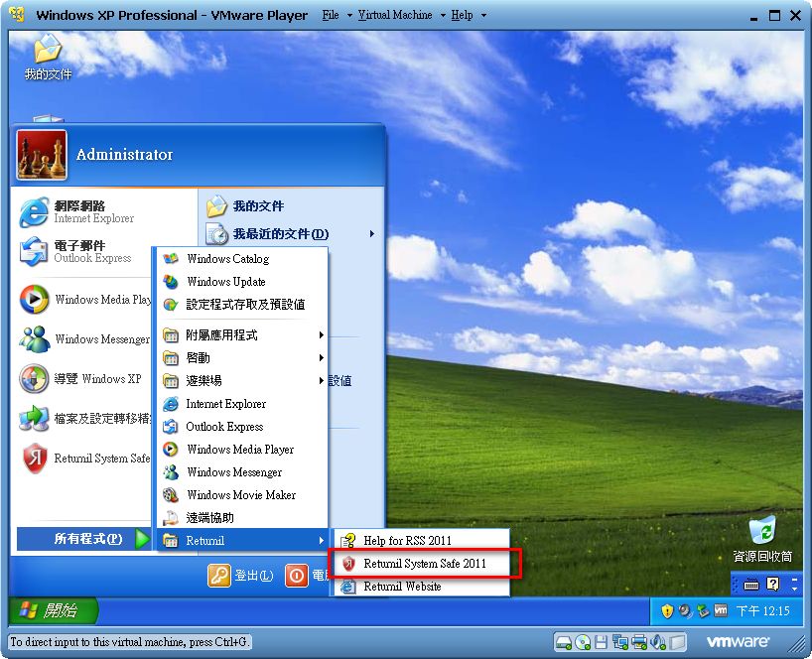The width and height of the screenshot is (812, 659).
Task: Click VMware printer status icon
Action: (x=639, y=642)
